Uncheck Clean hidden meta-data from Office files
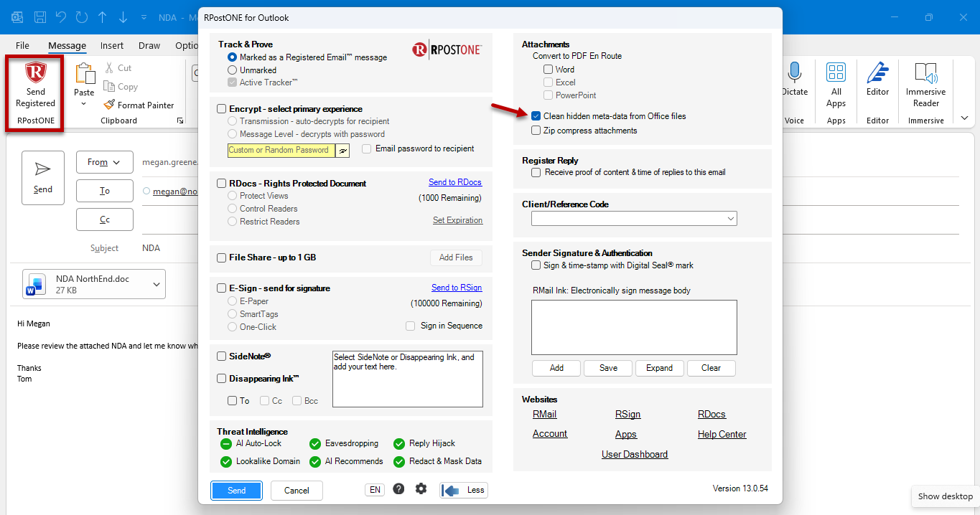The width and height of the screenshot is (980, 515). [x=536, y=116]
